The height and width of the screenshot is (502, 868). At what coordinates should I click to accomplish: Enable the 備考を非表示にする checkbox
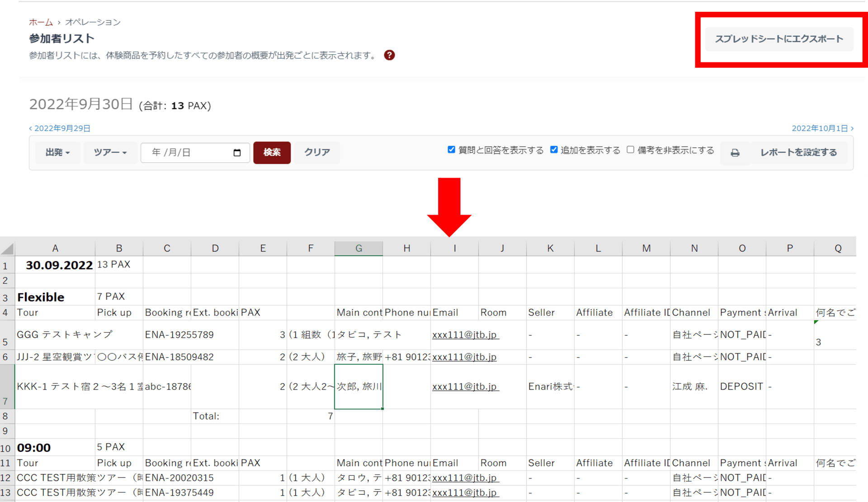click(630, 150)
